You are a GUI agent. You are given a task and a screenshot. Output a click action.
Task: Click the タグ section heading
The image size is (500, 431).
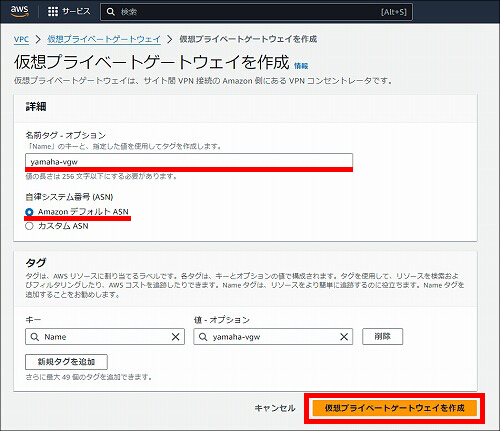(x=36, y=263)
